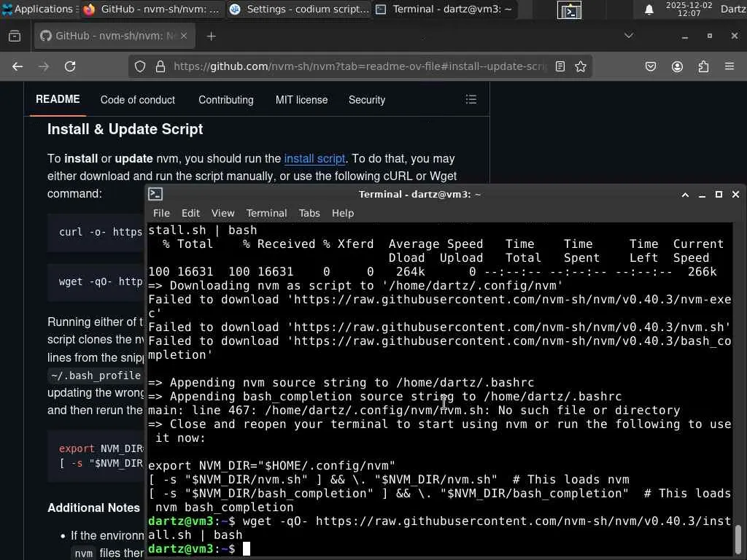
Task: Open the terminal's Terminal menu
Action: click(266, 214)
